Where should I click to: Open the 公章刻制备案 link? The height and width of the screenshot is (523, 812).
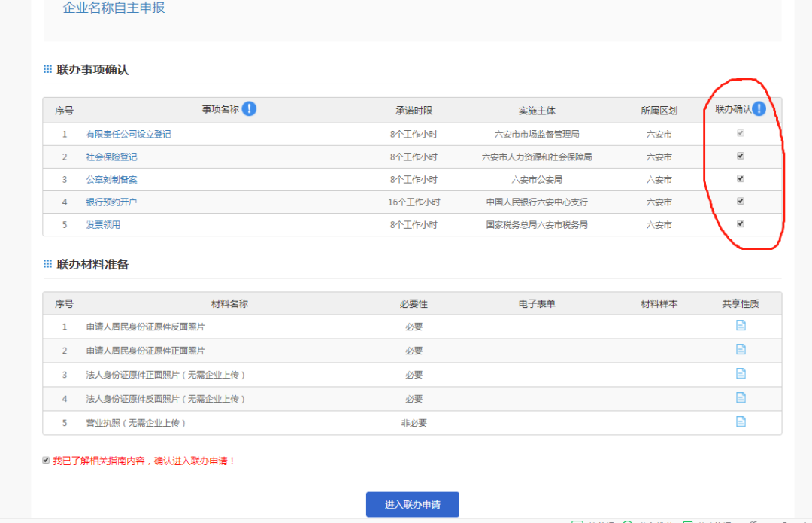[x=111, y=179]
